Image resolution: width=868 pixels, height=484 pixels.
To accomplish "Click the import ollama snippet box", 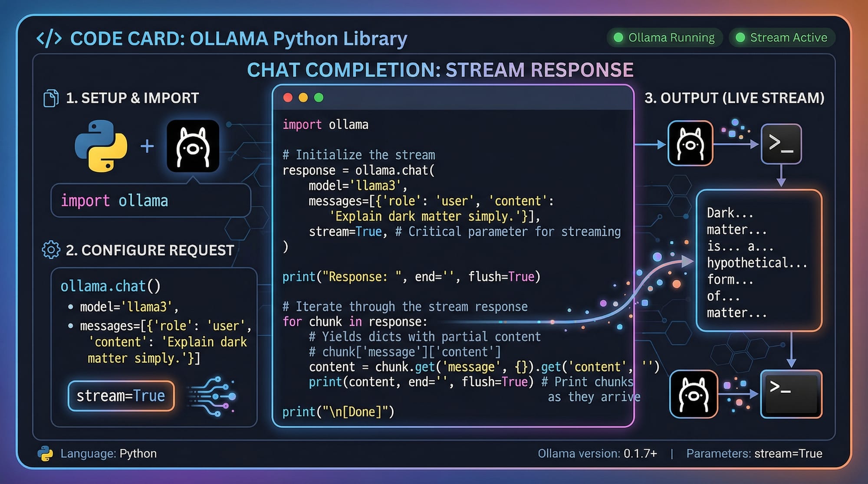I will [x=151, y=201].
